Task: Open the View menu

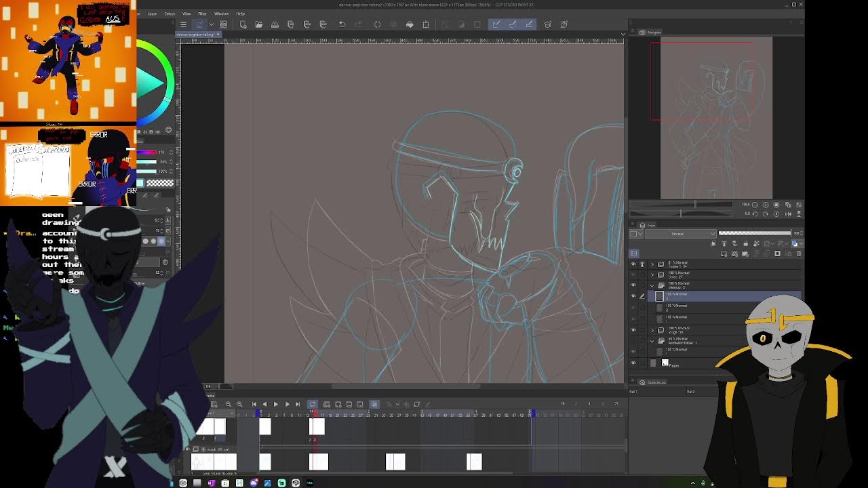Action: (x=186, y=14)
